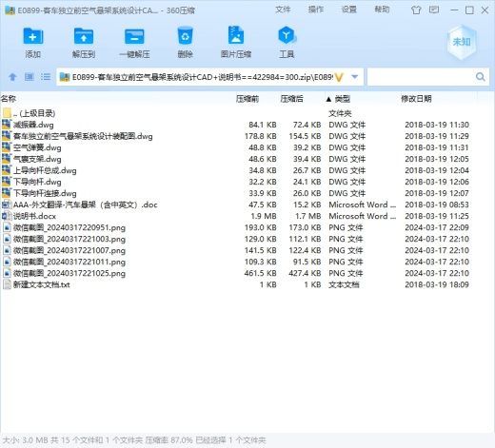Select the 气囊支架.dwg file name

click(37, 159)
